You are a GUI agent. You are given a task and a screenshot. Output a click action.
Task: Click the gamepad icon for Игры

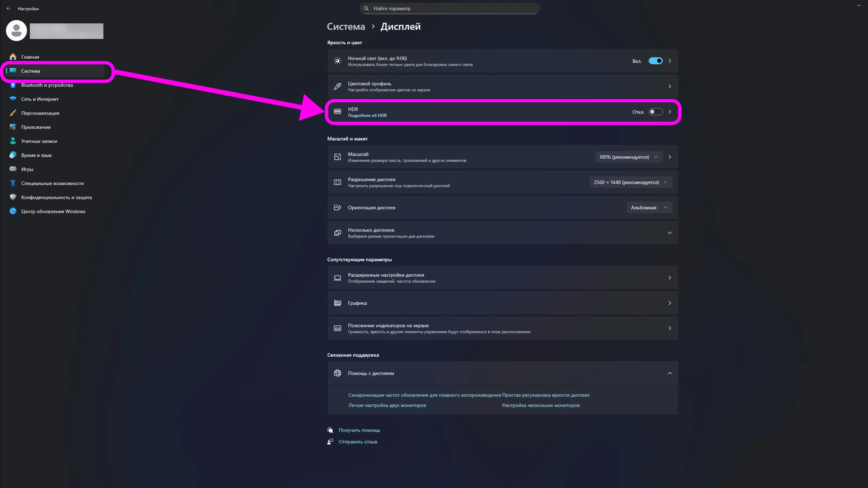13,169
